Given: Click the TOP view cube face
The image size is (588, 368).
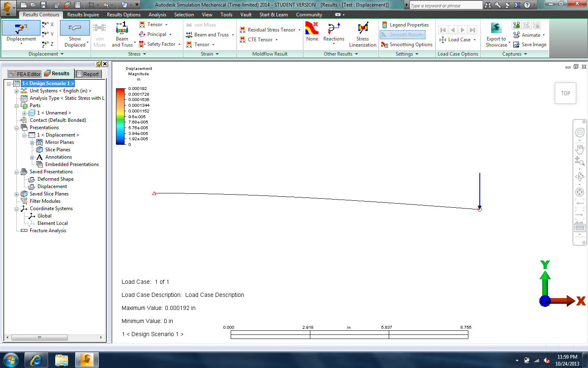Looking at the screenshot, I should click(x=566, y=93).
